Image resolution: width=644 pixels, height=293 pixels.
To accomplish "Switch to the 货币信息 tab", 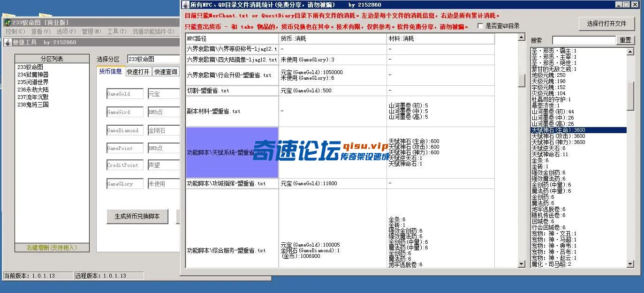I will coord(110,71).
